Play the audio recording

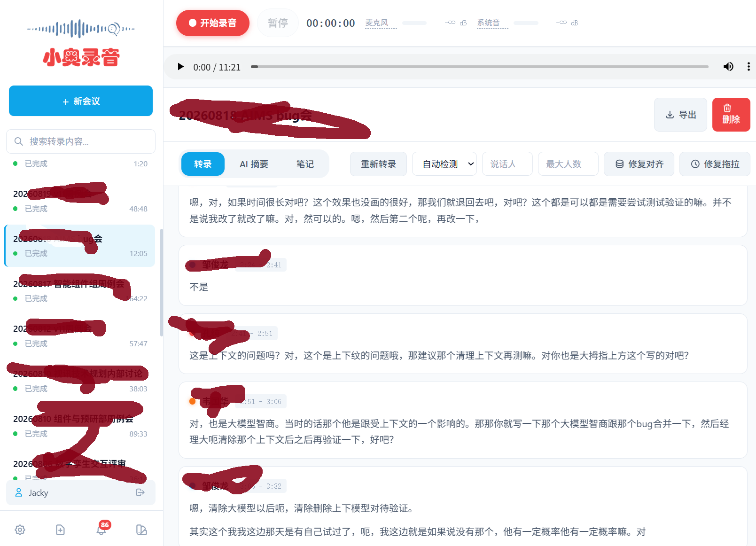click(x=180, y=67)
